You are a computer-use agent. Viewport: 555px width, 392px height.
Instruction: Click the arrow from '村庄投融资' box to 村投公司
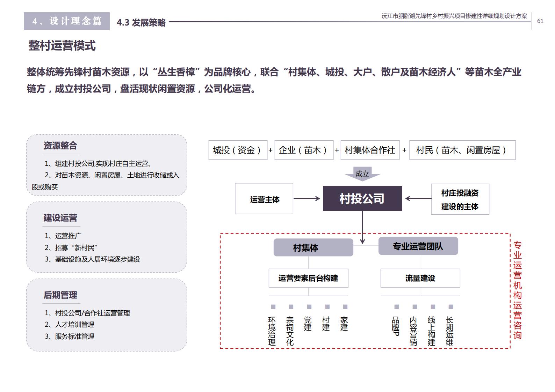coord(418,199)
